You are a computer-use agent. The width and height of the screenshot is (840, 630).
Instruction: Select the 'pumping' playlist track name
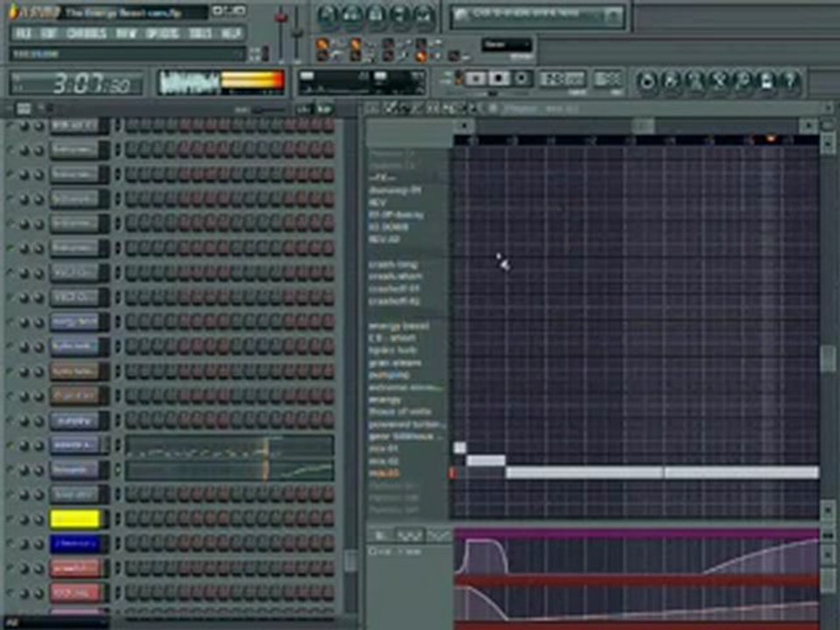click(x=388, y=375)
